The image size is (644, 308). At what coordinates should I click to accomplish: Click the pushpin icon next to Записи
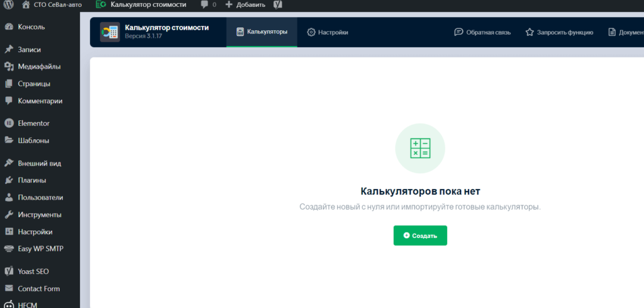point(9,50)
